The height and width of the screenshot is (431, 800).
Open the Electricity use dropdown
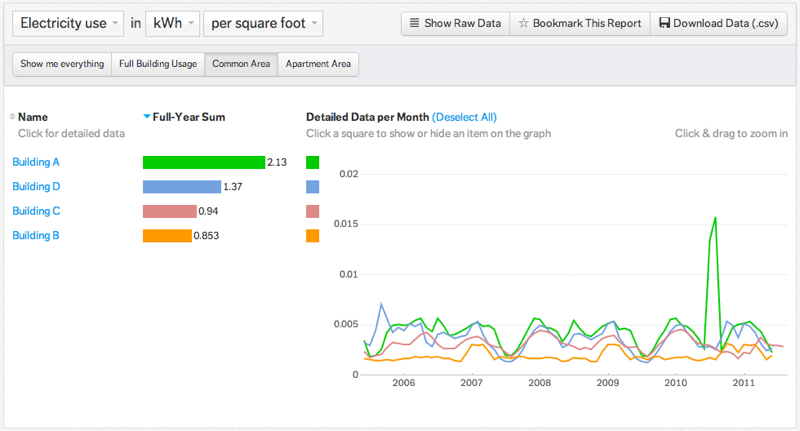point(69,22)
